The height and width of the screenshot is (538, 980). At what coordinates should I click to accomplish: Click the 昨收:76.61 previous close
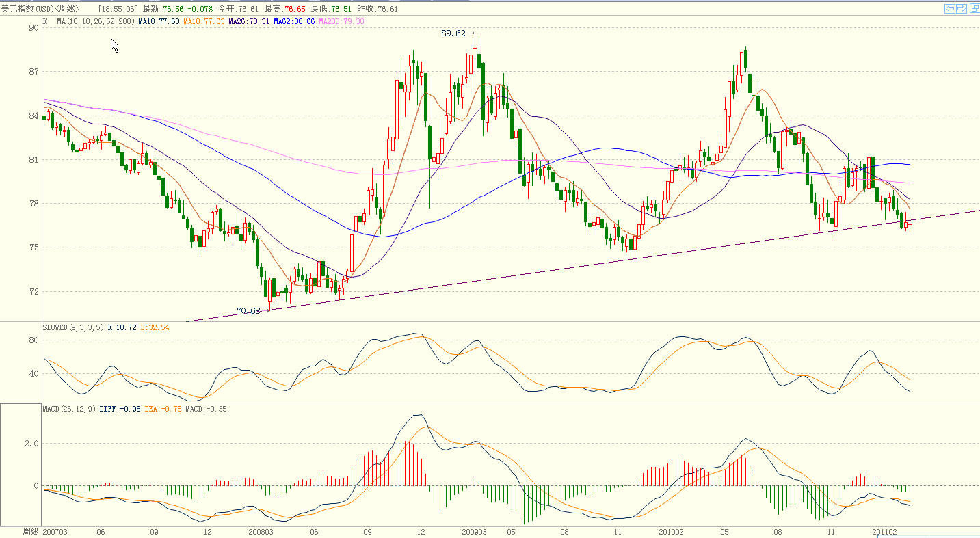click(378, 9)
